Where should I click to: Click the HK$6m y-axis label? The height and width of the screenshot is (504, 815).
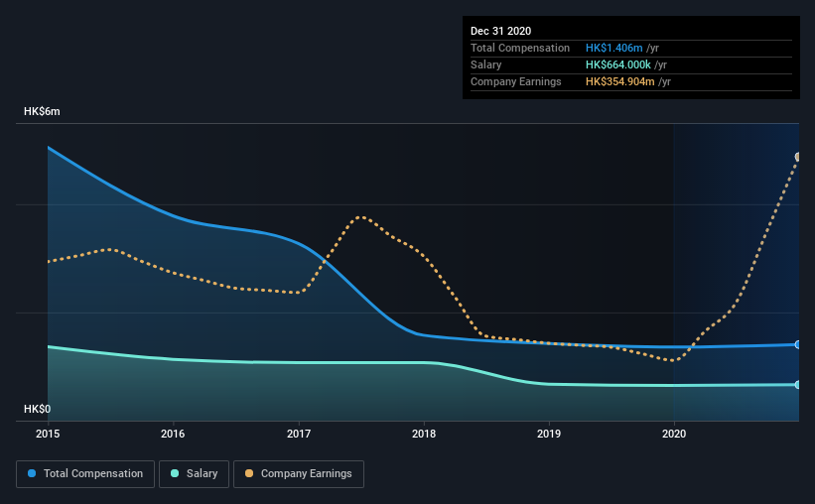pyautogui.click(x=42, y=112)
